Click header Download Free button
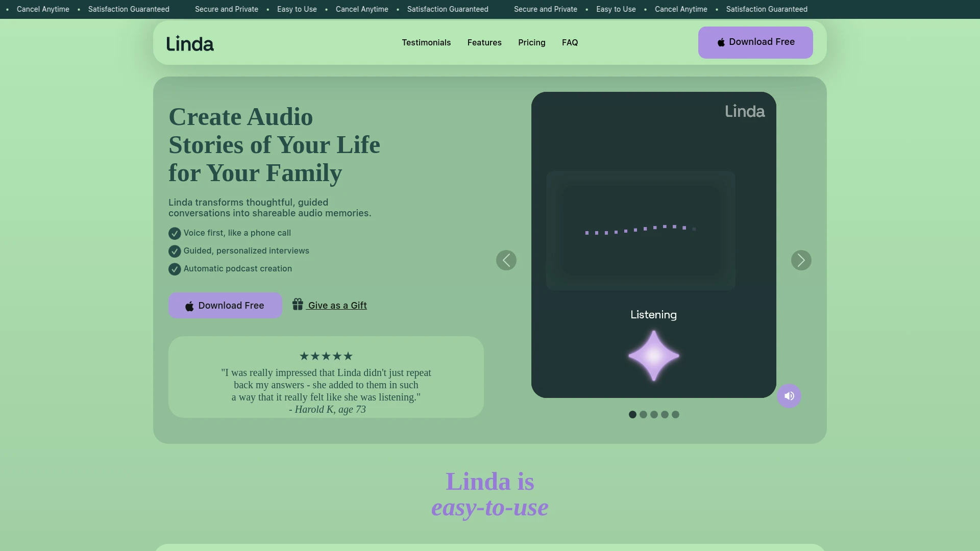 [x=755, y=42]
